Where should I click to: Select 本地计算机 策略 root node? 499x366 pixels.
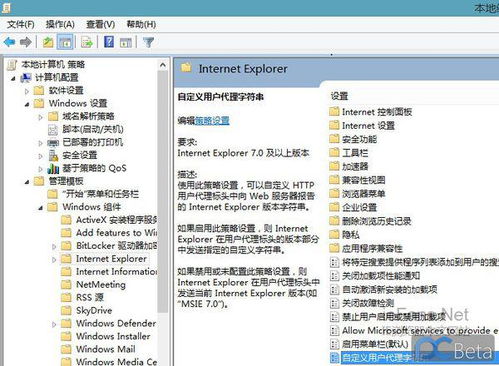46,64
